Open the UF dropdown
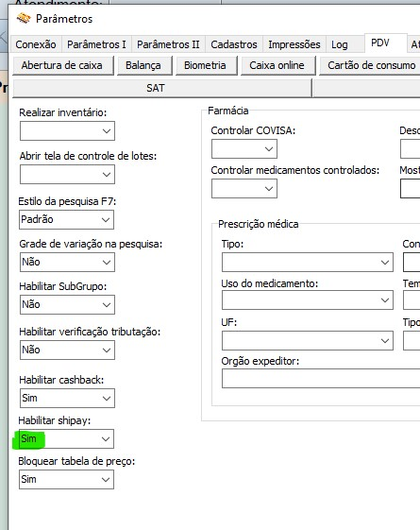 pyautogui.click(x=308, y=340)
